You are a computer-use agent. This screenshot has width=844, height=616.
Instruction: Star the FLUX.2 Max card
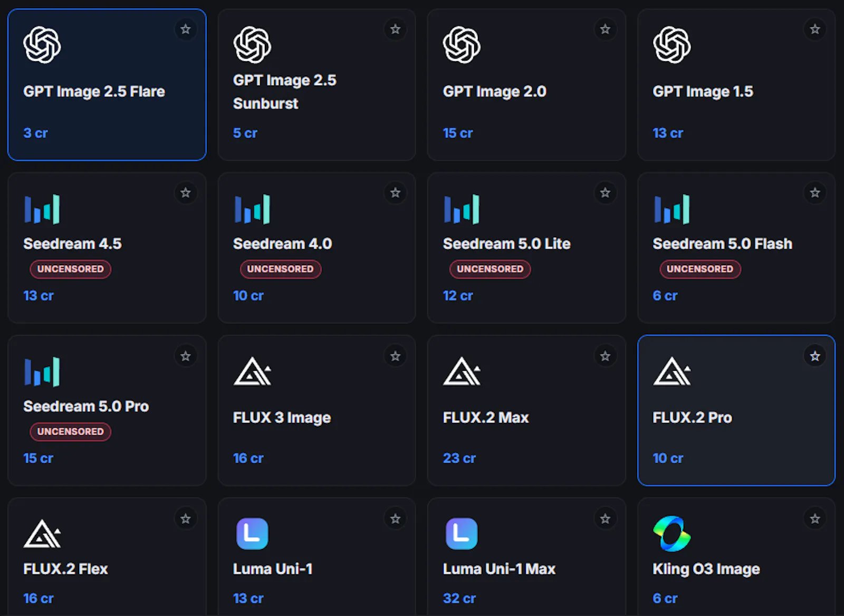click(x=605, y=357)
